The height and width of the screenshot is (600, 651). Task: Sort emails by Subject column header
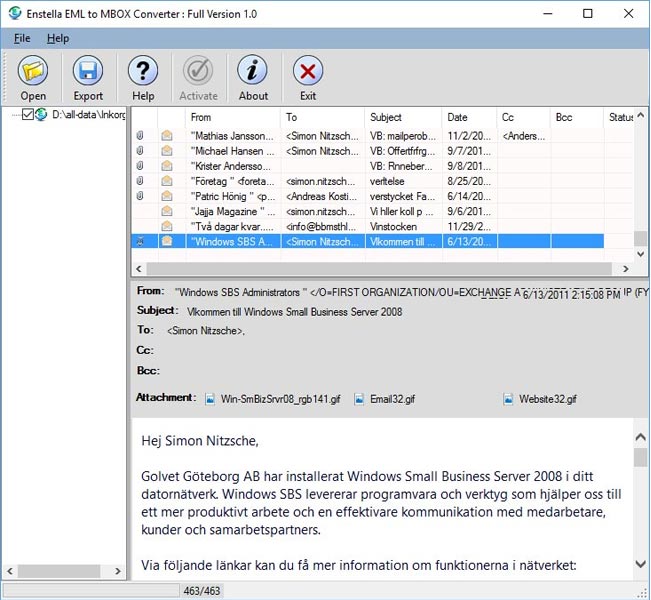(403, 117)
